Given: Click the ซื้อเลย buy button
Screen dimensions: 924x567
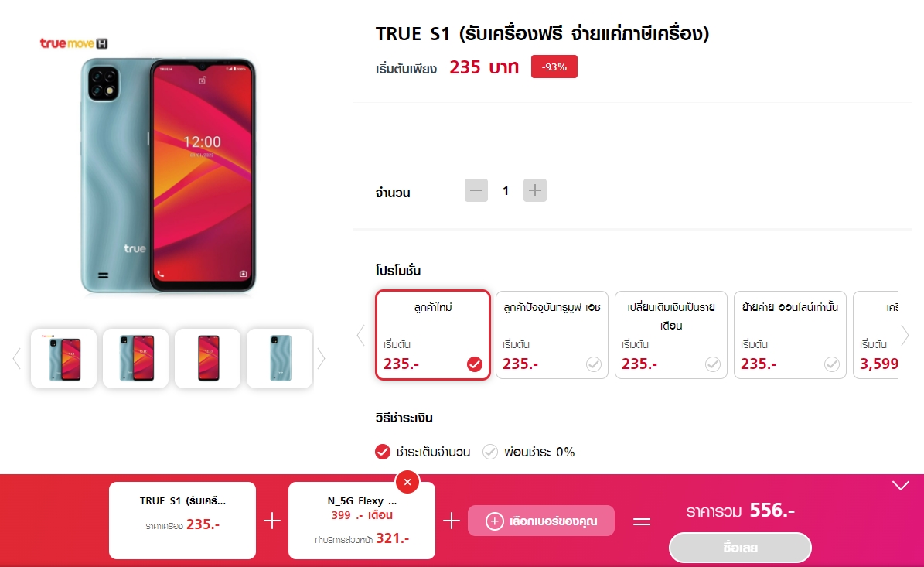Looking at the screenshot, I should pyautogui.click(x=740, y=548).
